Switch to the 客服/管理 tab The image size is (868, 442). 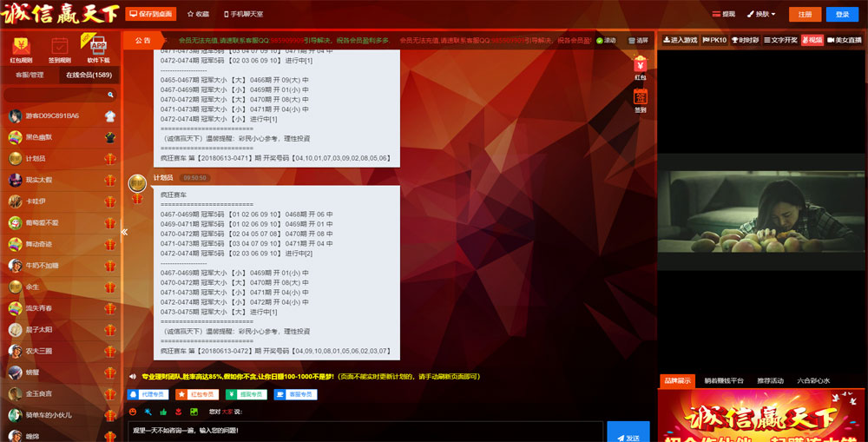point(30,76)
